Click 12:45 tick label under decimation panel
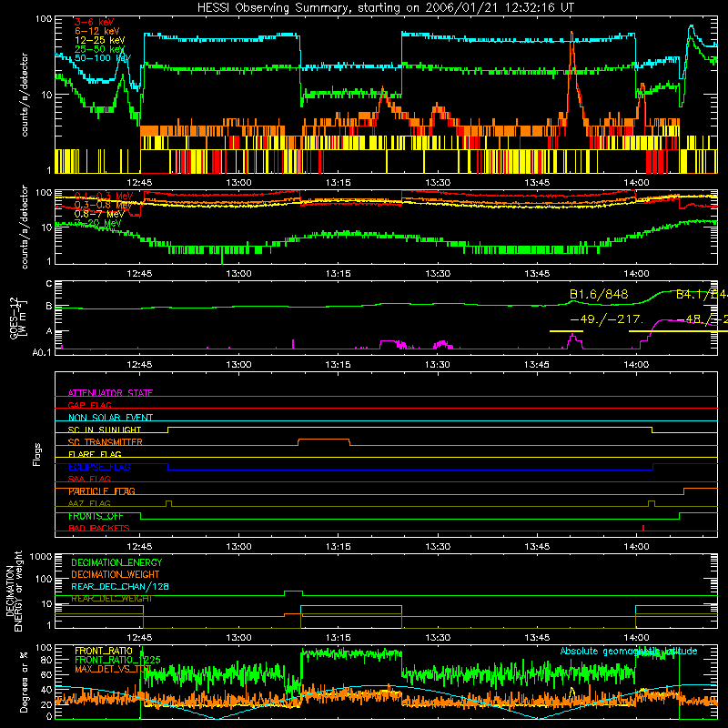This screenshot has width=728, height=728. 139,638
